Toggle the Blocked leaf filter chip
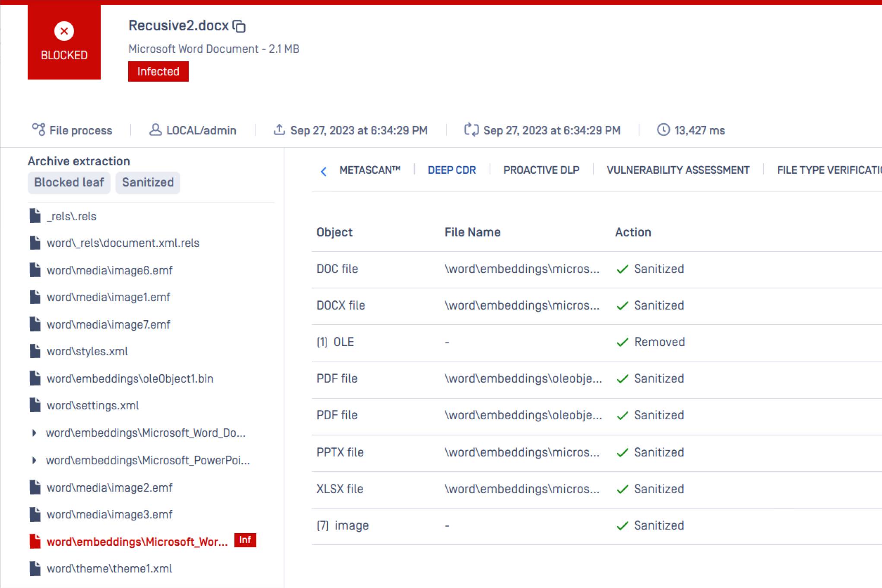Viewport: 882px width, 588px height. click(69, 182)
